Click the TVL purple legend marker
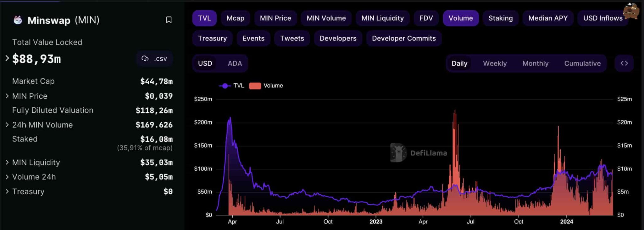 (x=225, y=86)
